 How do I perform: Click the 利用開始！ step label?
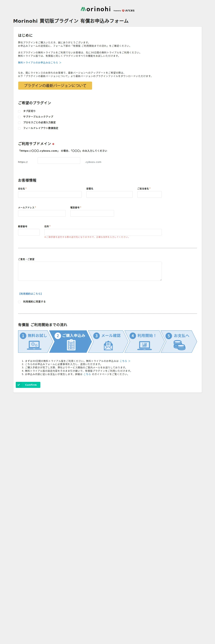point(147,336)
